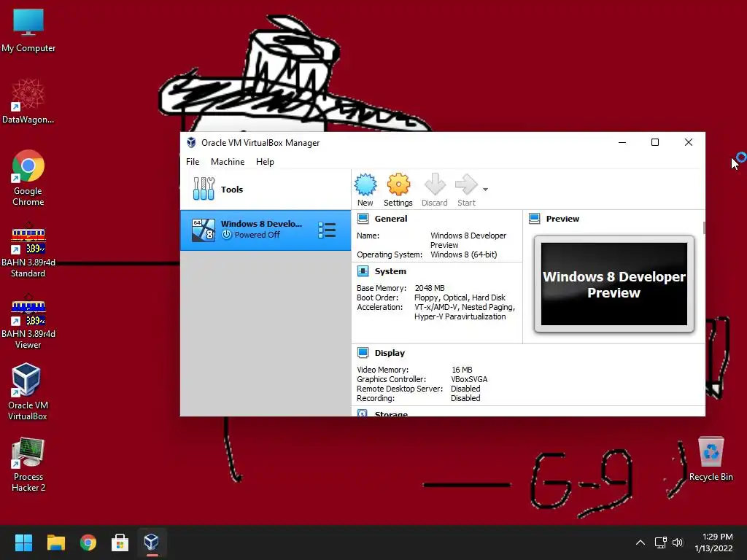The width and height of the screenshot is (747, 560).
Task: Open Chrome from the taskbar
Action: [88, 542]
